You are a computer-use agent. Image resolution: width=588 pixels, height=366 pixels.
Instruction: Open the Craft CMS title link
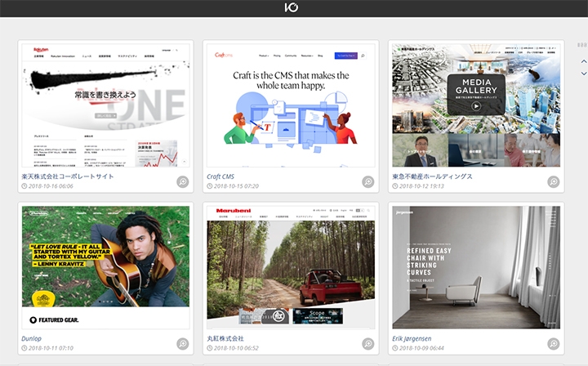point(220,176)
